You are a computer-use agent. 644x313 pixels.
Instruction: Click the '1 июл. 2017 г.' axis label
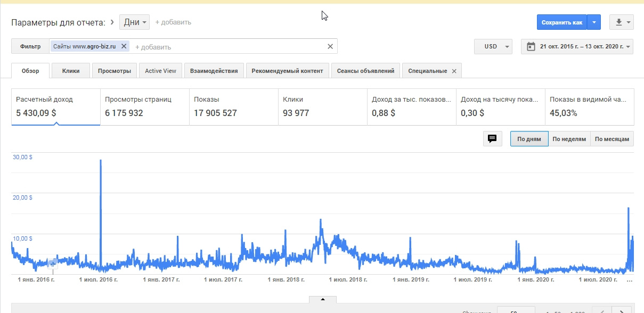(223, 279)
